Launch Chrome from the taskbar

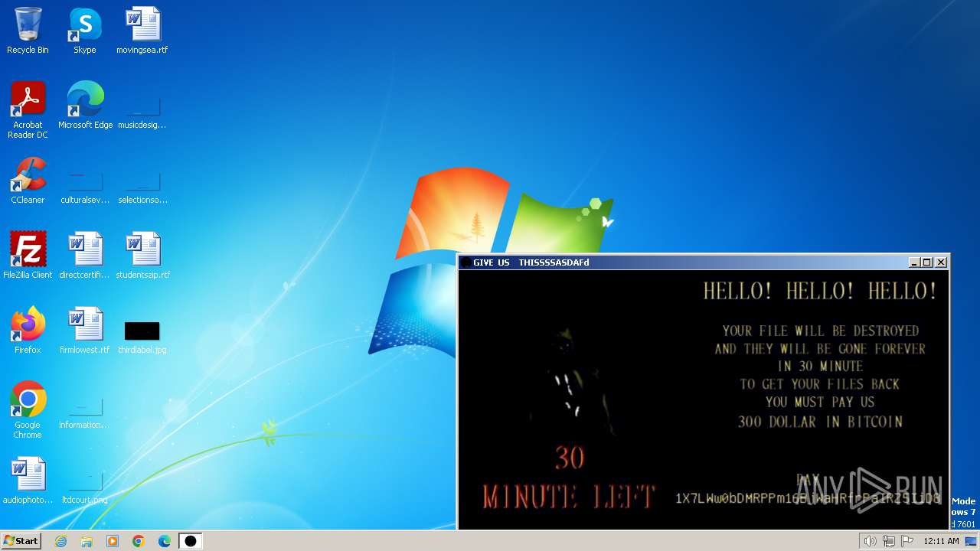click(x=139, y=541)
